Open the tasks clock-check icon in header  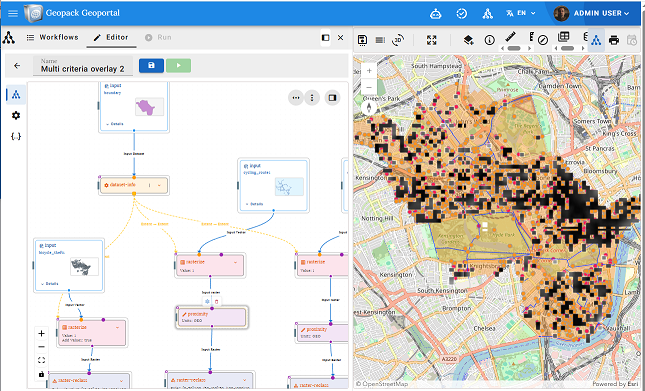coord(462,14)
